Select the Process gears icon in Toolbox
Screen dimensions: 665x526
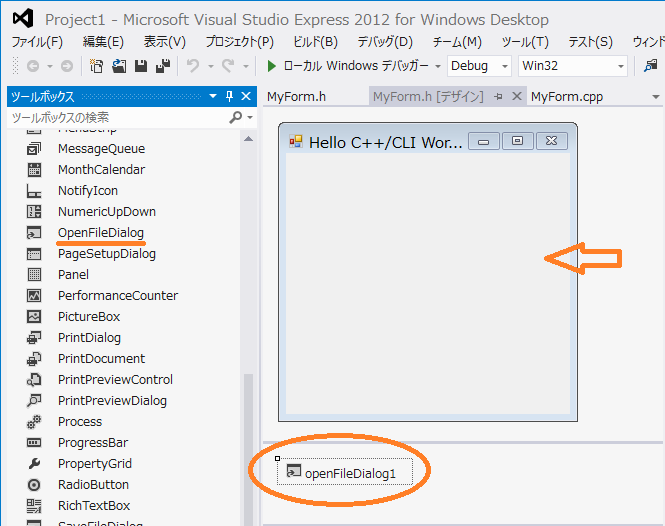coord(34,422)
